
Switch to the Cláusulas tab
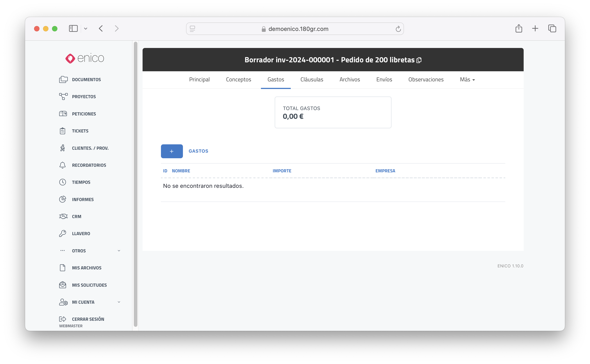(x=312, y=79)
